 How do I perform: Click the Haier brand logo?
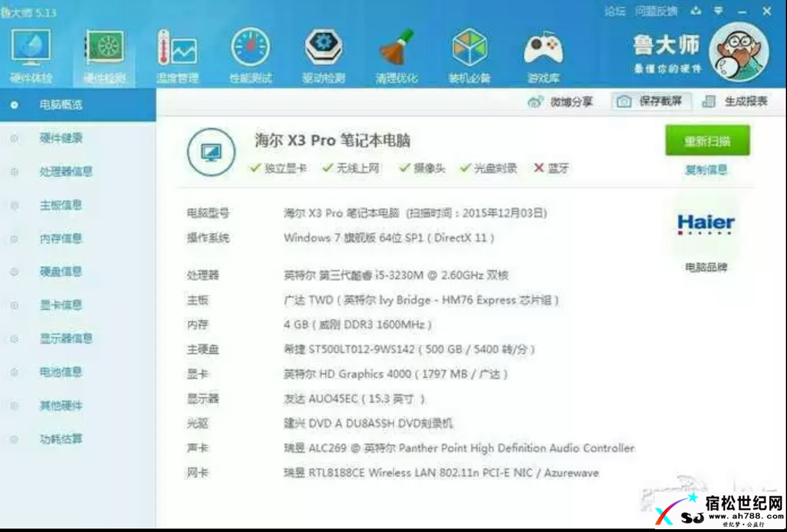[x=706, y=223]
